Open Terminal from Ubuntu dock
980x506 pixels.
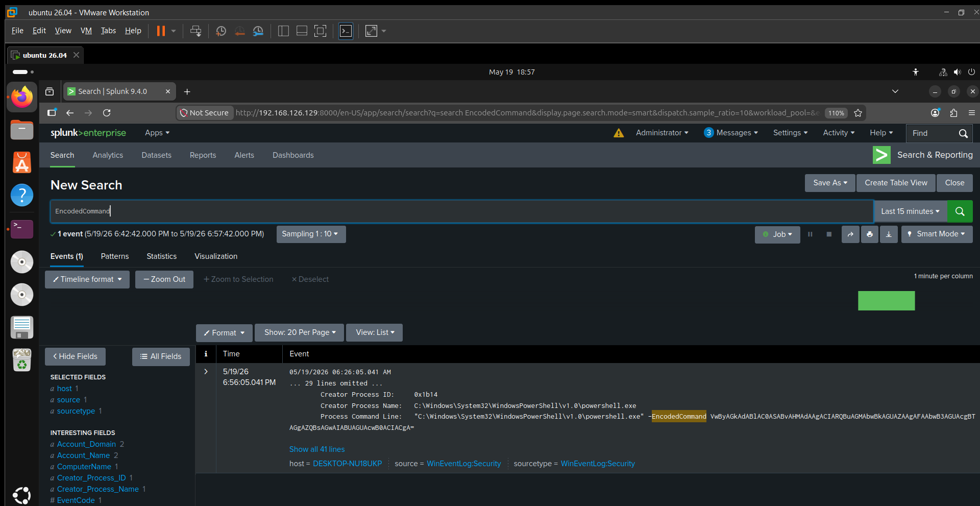(22, 229)
